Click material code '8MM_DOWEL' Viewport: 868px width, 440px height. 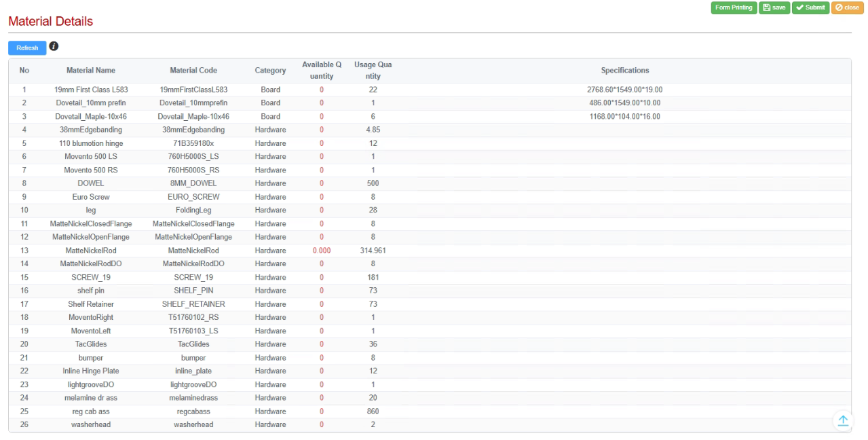(x=193, y=183)
